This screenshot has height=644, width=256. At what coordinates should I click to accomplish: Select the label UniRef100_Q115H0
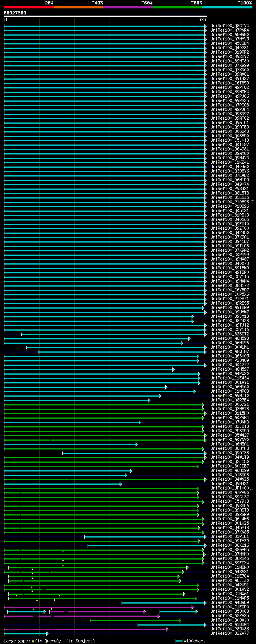230,413
